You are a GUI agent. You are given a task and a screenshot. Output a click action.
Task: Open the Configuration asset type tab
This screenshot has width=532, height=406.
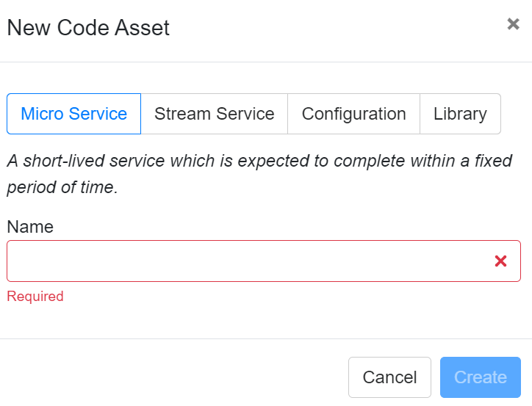coord(353,114)
